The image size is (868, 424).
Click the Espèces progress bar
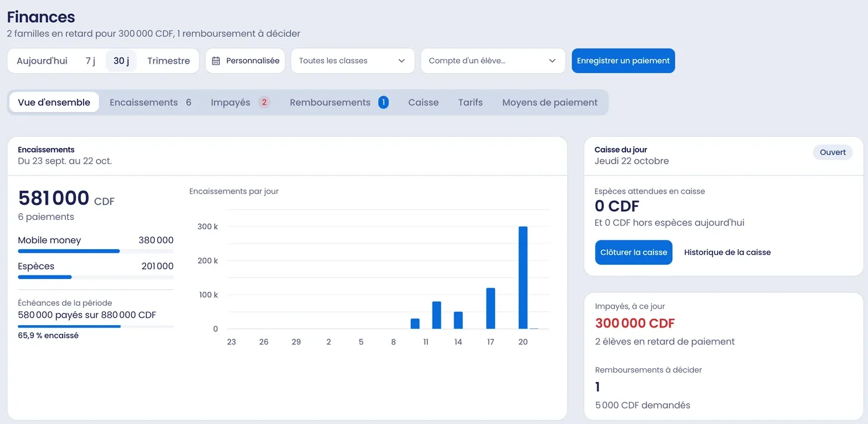96,277
